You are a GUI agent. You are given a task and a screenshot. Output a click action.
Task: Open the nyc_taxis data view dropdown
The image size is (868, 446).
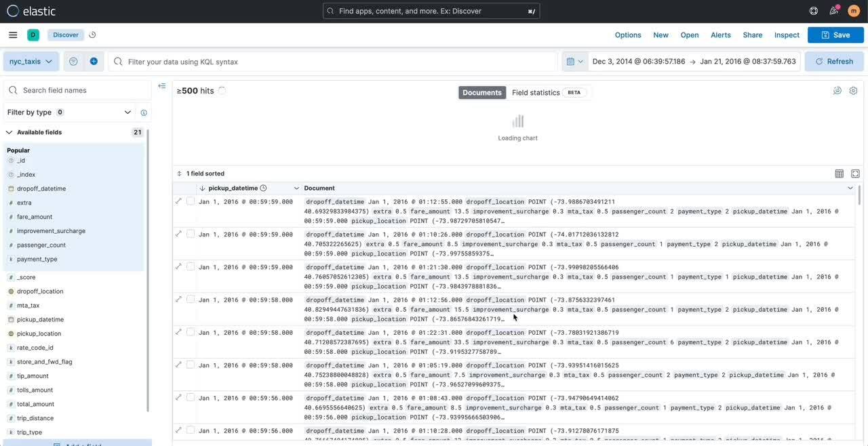point(31,61)
